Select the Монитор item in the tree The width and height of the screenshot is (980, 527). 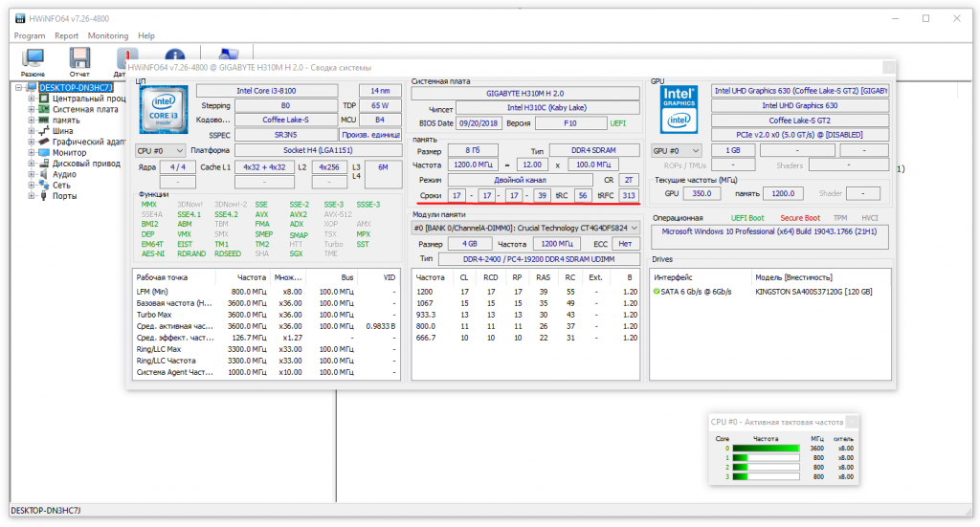click(69, 153)
